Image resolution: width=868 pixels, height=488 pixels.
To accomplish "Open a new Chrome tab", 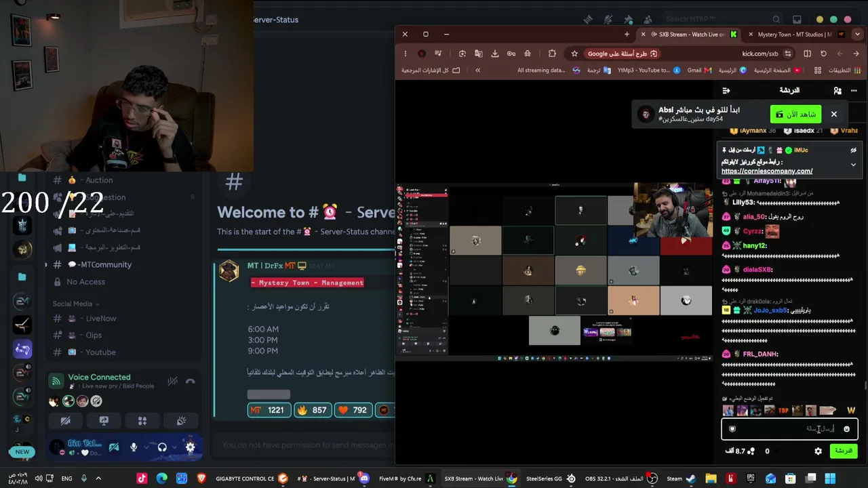I will pyautogui.click(x=627, y=34).
